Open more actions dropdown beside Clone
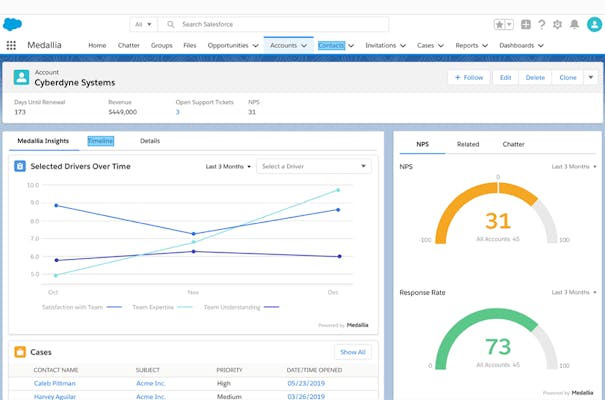 pos(591,78)
